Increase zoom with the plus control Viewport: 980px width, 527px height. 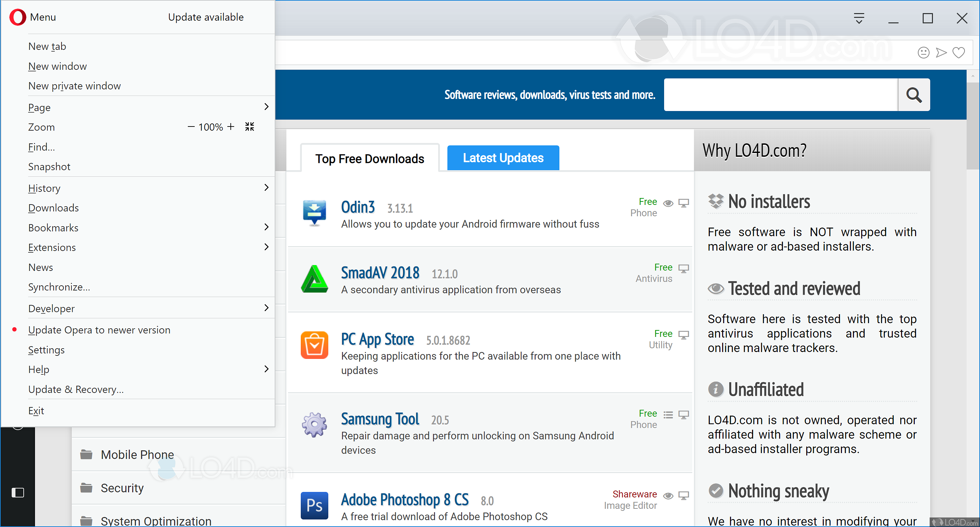[x=231, y=127]
